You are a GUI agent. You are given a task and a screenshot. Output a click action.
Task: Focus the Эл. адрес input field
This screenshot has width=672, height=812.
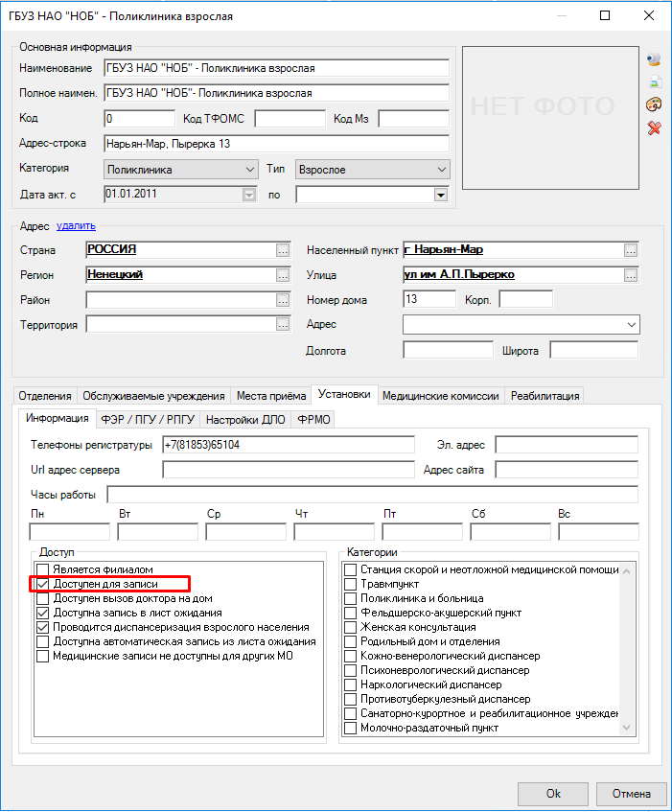567,445
